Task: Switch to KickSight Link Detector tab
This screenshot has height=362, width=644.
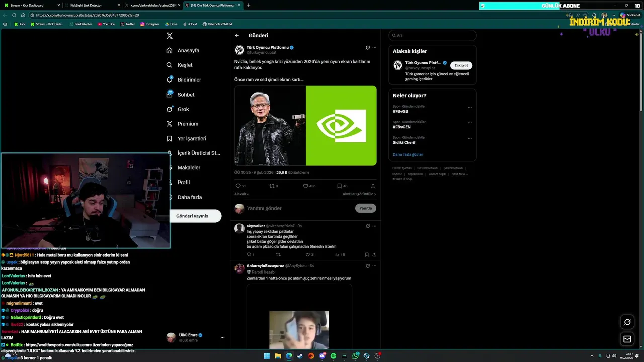Action: (93, 5)
